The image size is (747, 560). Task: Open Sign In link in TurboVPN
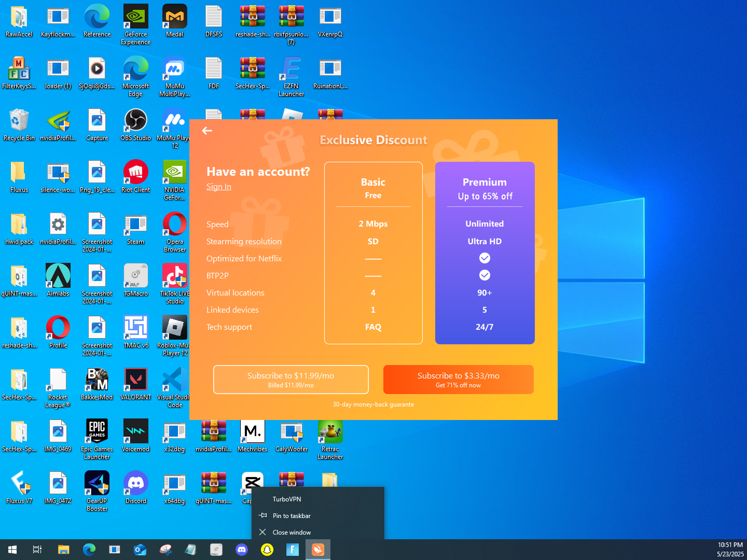(219, 187)
